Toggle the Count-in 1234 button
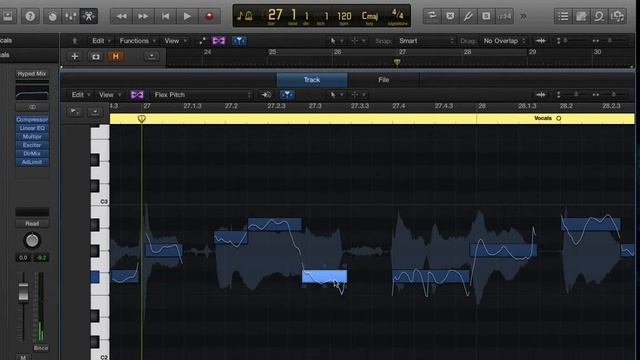640x360 pixels. click(504, 16)
